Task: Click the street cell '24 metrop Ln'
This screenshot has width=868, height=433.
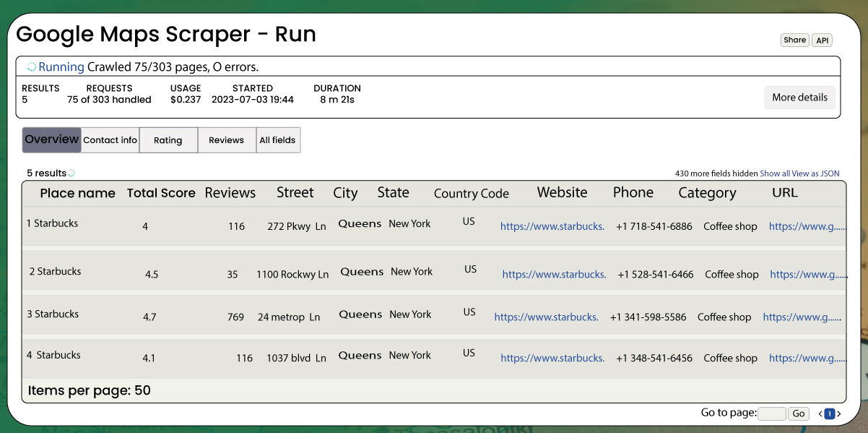Action: pos(289,317)
